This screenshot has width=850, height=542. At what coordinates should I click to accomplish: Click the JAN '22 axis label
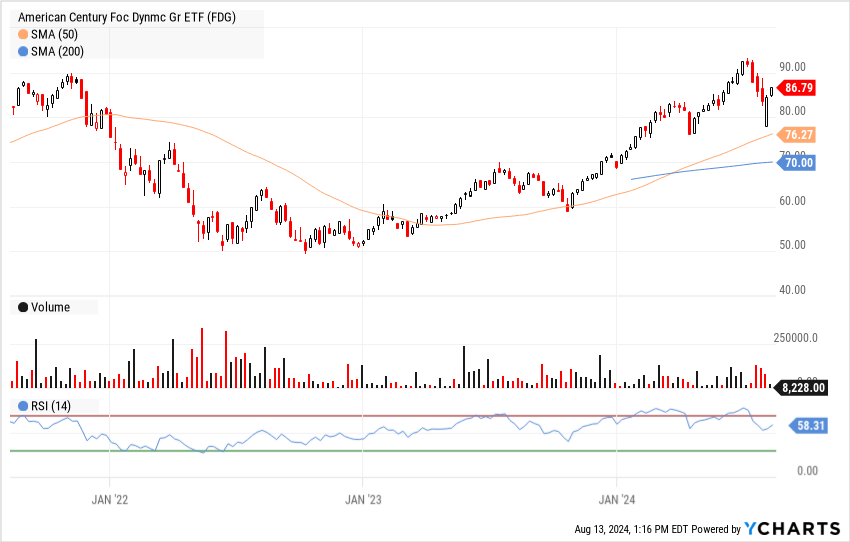110,499
